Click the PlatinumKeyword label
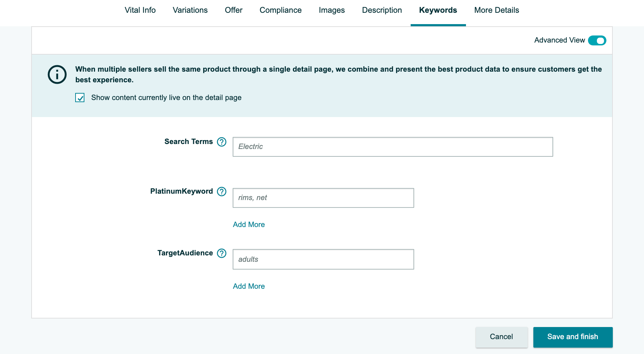 [182, 191]
